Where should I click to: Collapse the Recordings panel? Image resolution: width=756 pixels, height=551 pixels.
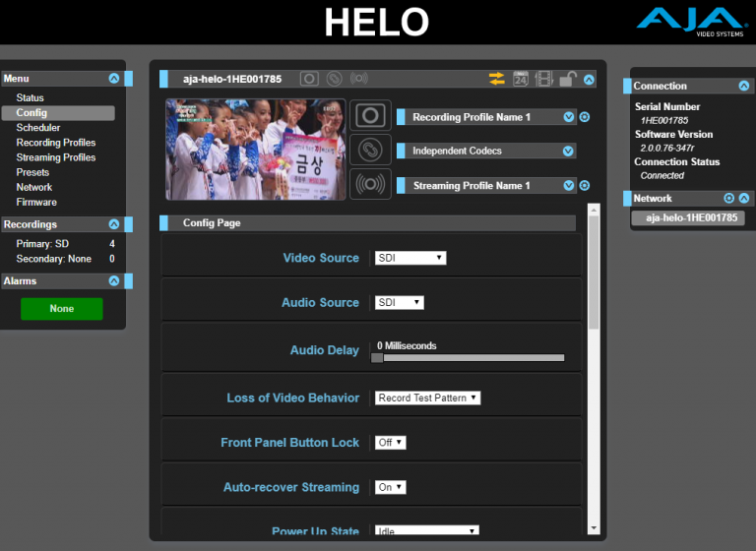click(x=114, y=224)
